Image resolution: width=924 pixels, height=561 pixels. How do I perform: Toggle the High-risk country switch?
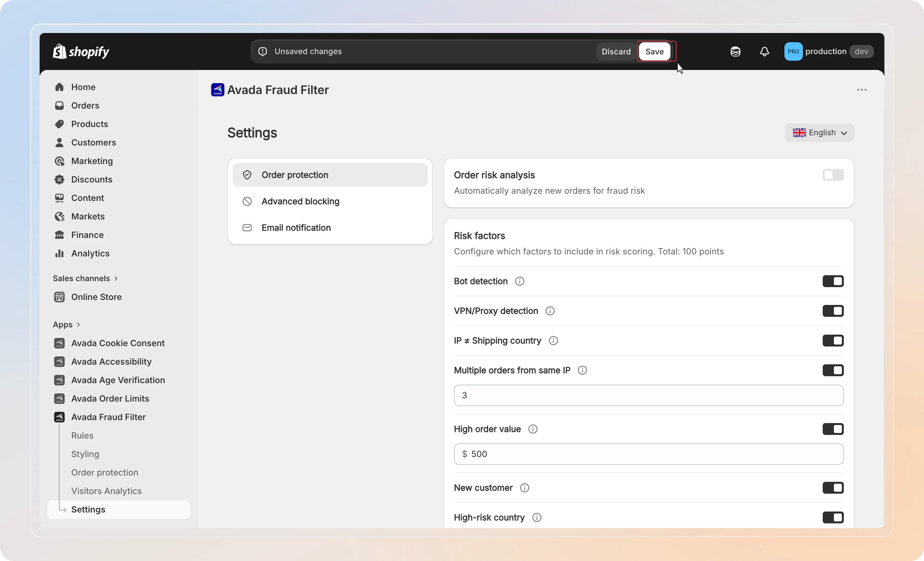coord(833,517)
